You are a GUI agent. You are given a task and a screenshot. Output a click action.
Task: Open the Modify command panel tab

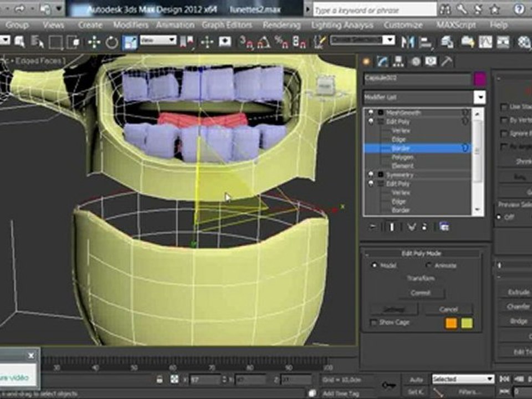(382, 62)
